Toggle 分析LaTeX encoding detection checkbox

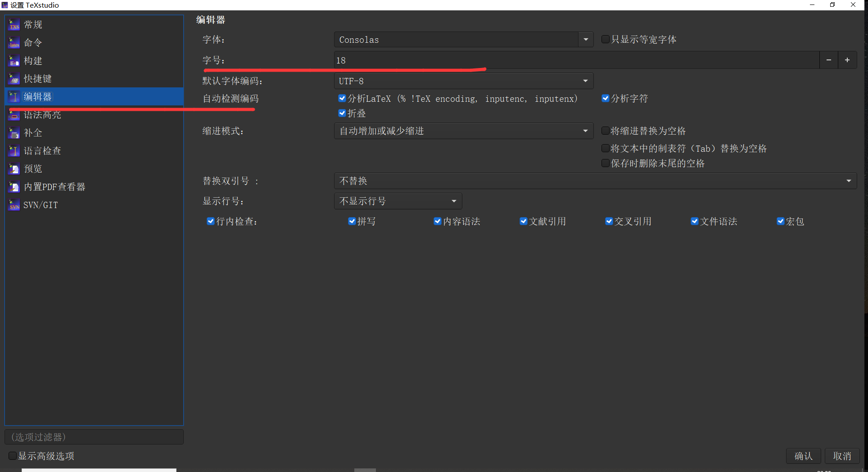click(342, 99)
